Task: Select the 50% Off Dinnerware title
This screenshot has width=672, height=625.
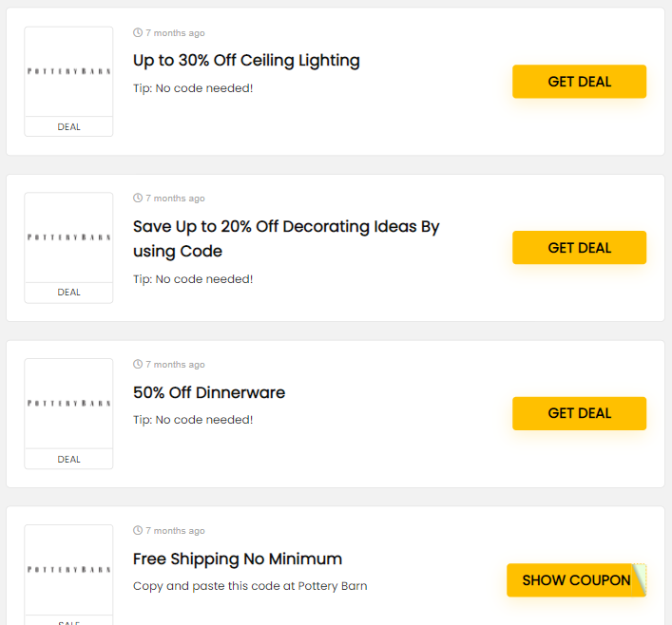Action: 209,392
